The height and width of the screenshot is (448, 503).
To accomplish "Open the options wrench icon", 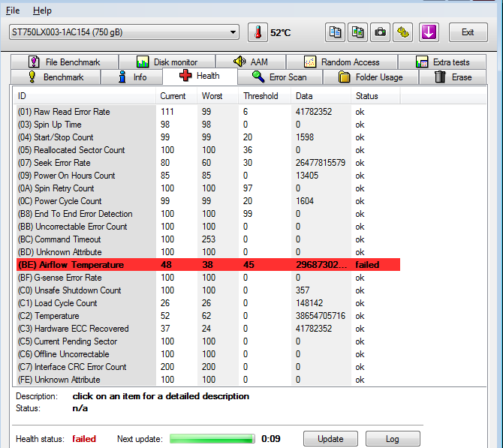I will click(x=404, y=32).
